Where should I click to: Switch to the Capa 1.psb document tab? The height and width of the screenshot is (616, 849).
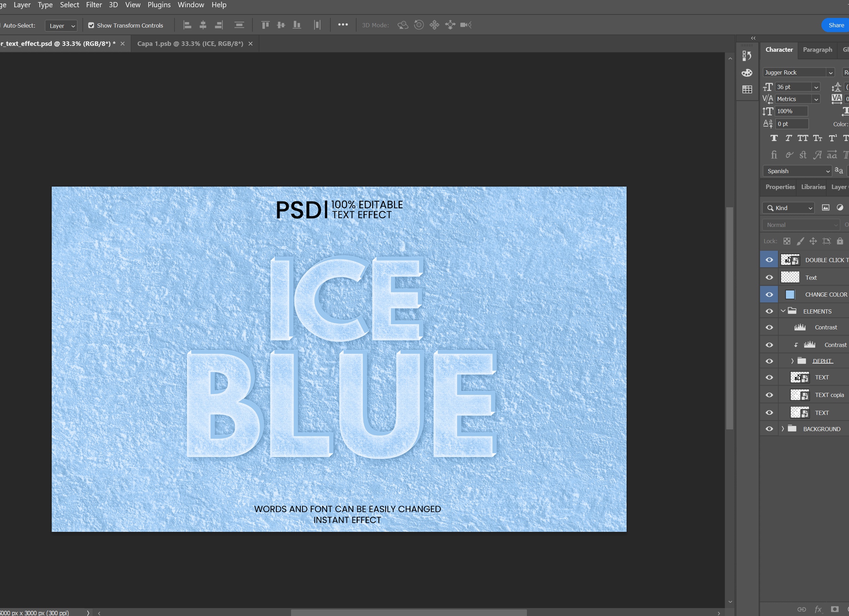190,44
